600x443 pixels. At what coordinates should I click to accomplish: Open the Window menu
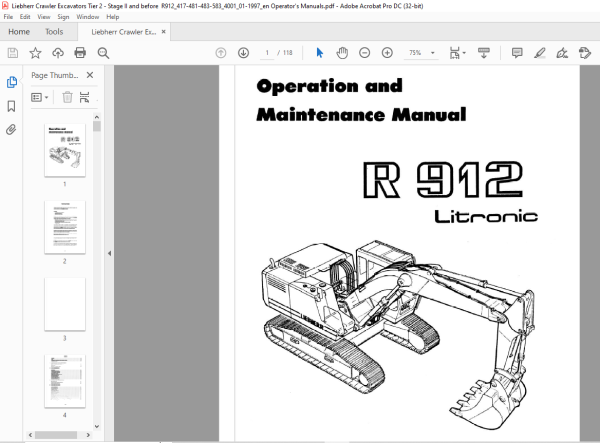pyautogui.click(x=88, y=17)
